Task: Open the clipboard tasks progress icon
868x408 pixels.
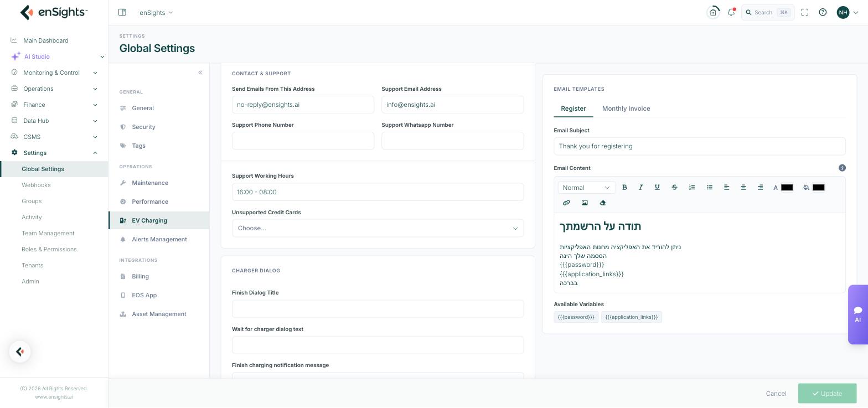Action: [713, 12]
